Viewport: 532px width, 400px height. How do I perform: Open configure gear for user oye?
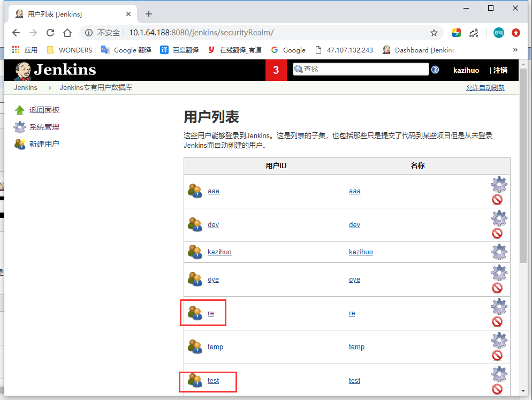(499, 273)
